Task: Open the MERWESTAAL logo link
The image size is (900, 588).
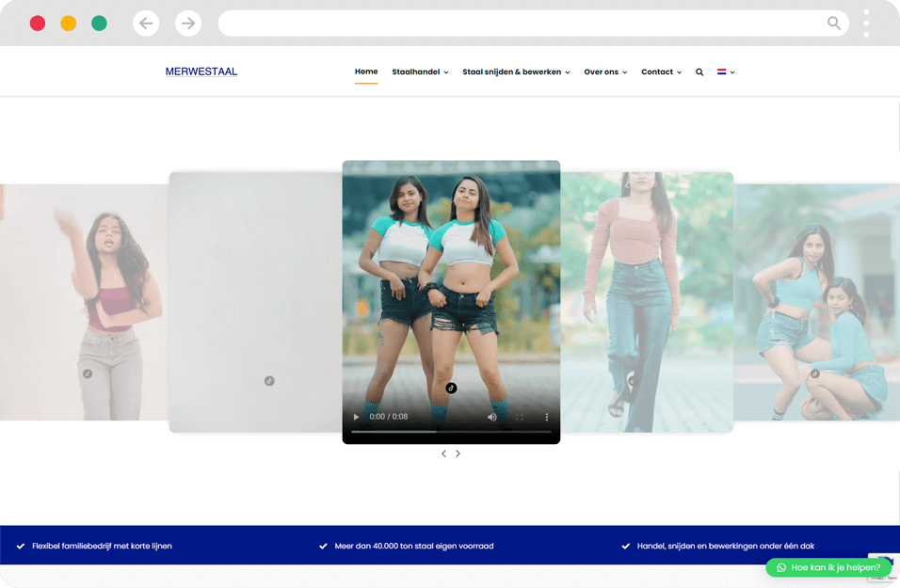Action: coord(201,72)
